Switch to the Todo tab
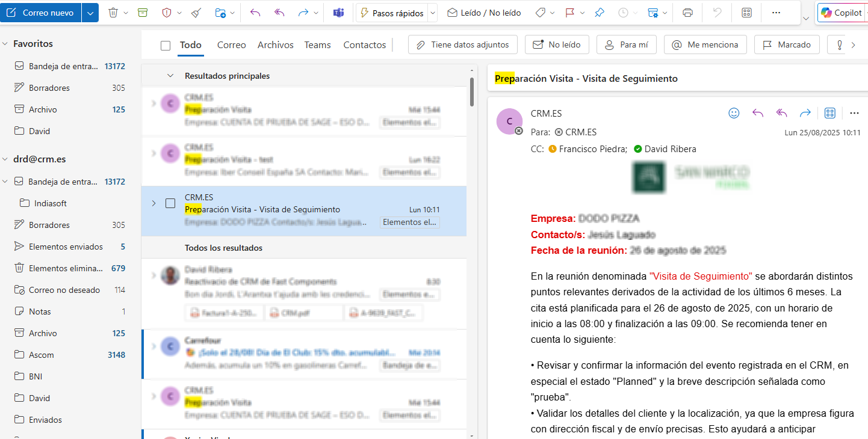The width and height of the screenshot is (868, 439). pyautogui.click(x=191, y=45)
